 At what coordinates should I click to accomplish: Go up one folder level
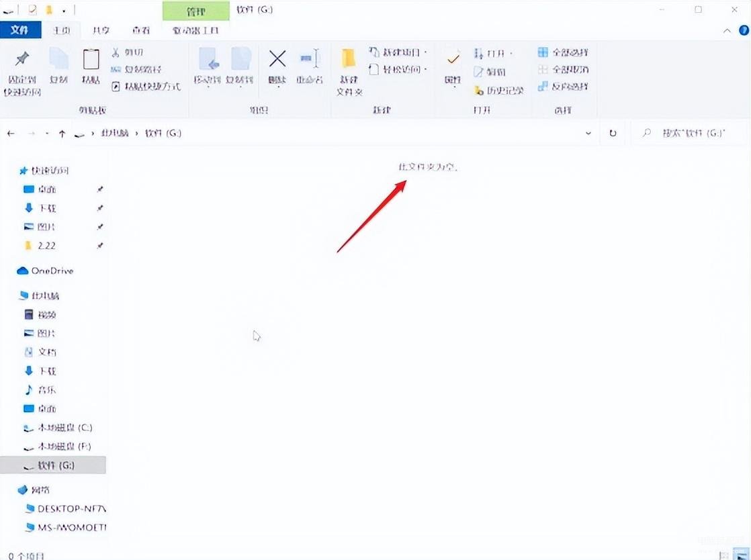click(x=62, y=134)
